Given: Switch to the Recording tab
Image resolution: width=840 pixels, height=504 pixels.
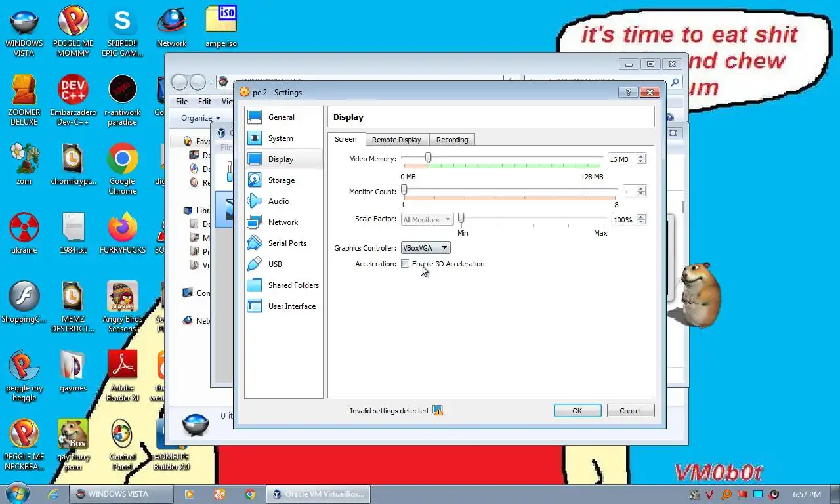Looking at the screenshot, I should click(452, 140).
